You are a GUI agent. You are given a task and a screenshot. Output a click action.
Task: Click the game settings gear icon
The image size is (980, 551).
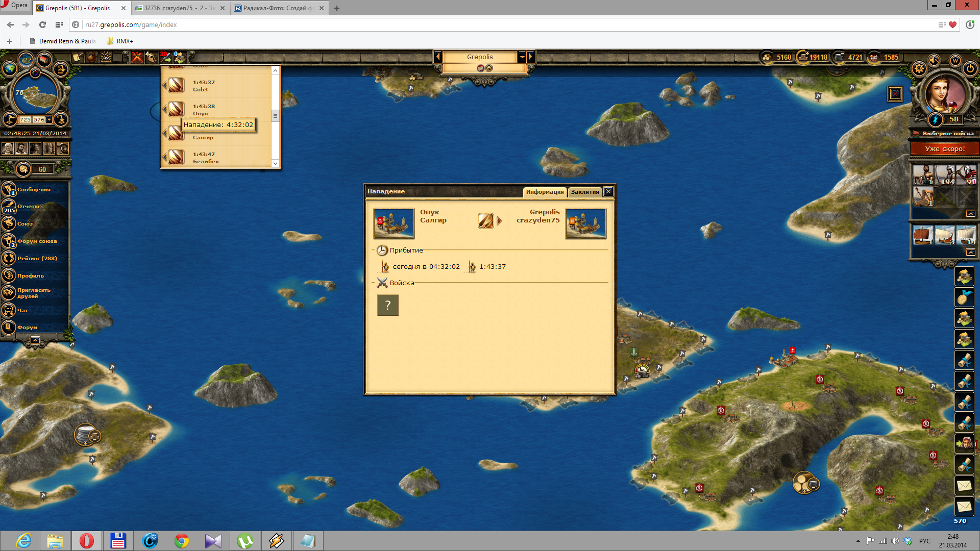point(919,68)
